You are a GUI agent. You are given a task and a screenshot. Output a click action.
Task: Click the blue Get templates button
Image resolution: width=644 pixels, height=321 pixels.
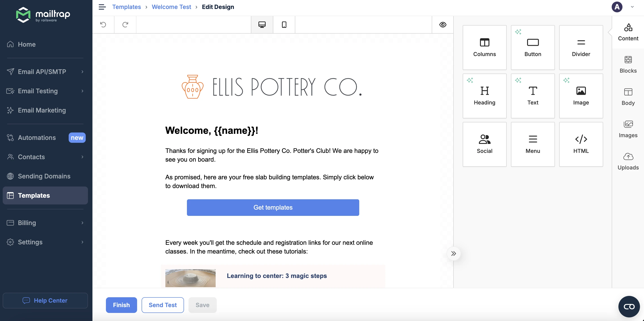[x=273, y=207]
